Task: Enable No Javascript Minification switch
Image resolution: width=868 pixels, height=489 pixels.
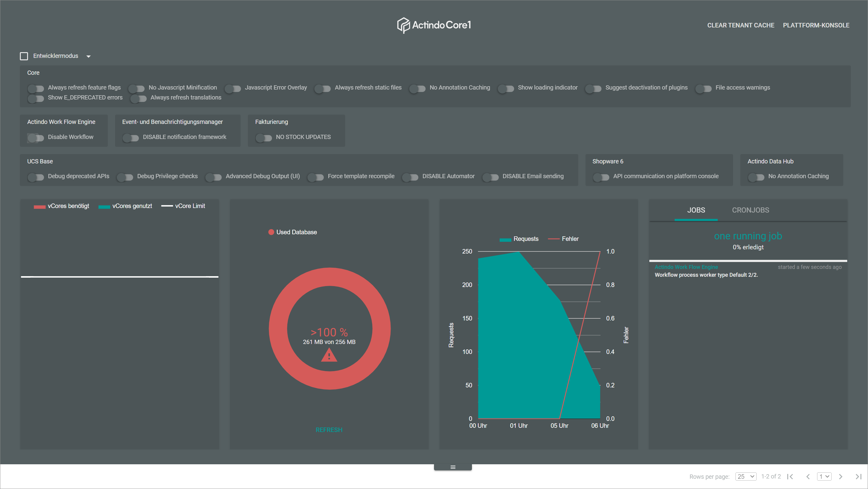Action: pos(136,88)
